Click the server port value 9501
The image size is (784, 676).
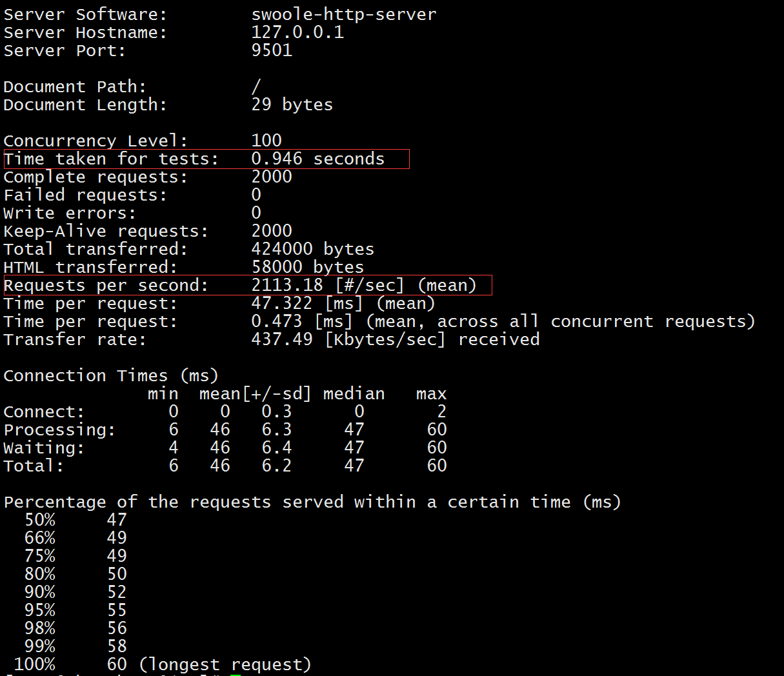tap(272, 50)
